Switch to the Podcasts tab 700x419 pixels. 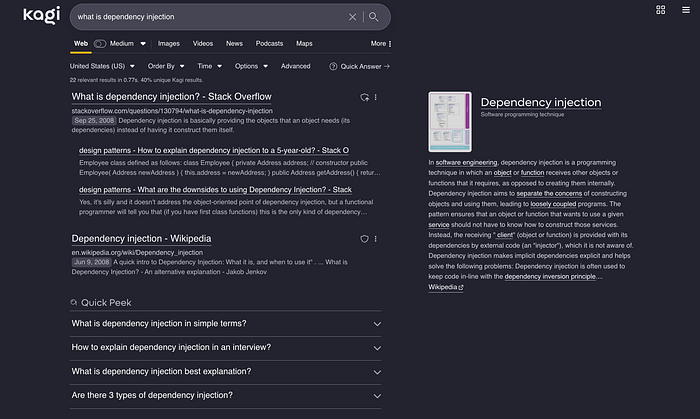[x=269, y=44]
